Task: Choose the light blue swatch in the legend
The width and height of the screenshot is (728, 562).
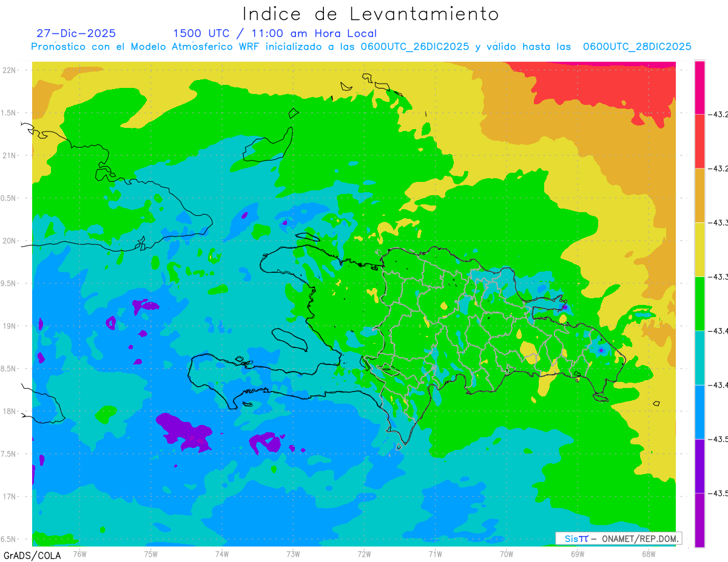Action: tap(699, 412)
